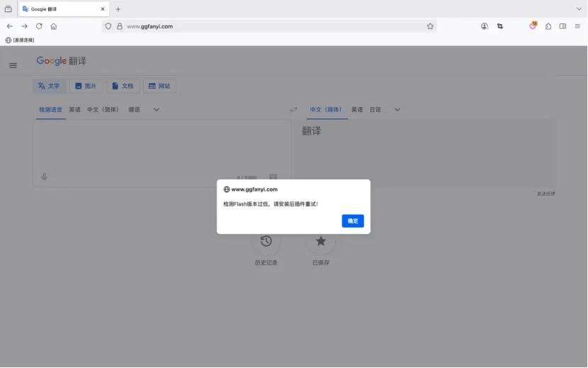
Task: Choose 检测语言 as source language
Action: click(50, 110)
